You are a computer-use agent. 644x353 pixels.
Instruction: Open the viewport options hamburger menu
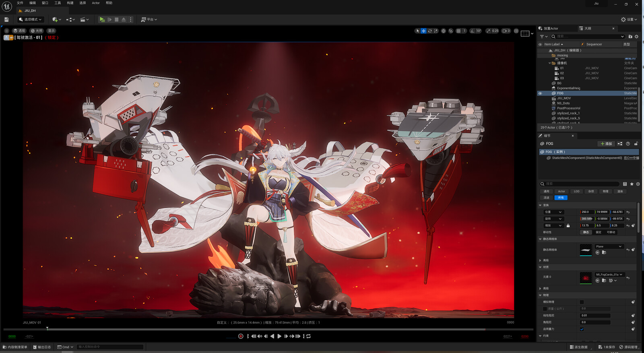coord(6,31)
